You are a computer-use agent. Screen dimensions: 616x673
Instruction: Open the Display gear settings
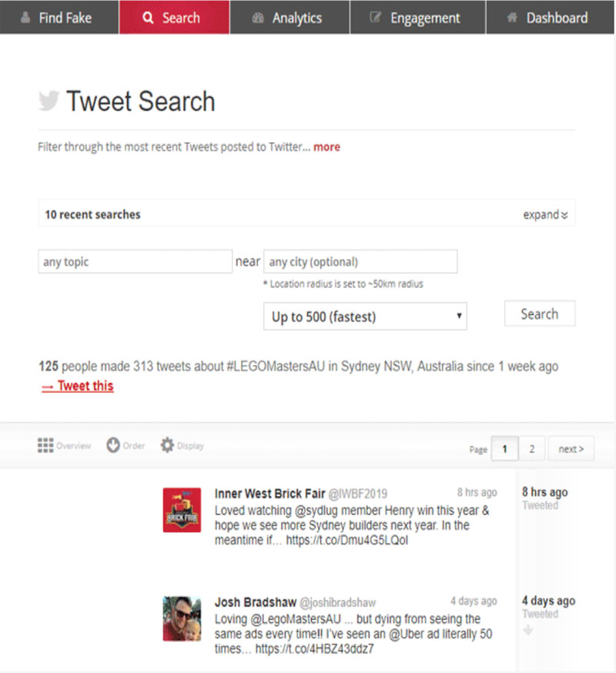(167, 445)
